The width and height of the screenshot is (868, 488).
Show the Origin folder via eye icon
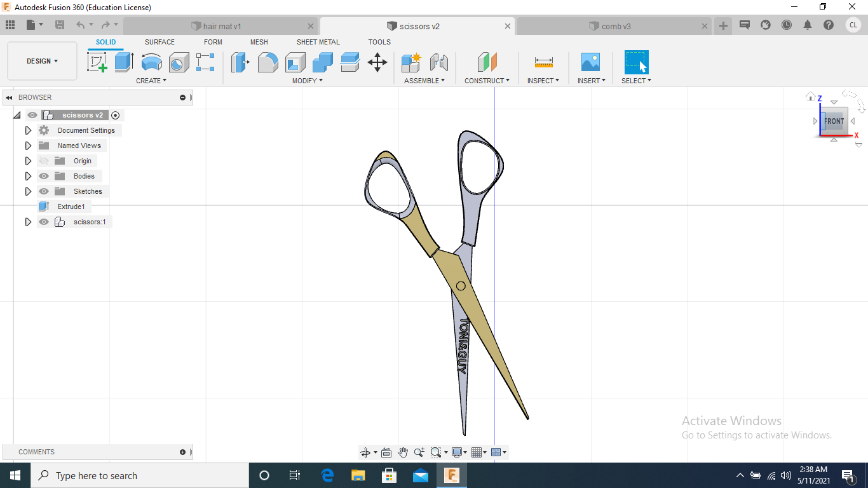[44, 161]
